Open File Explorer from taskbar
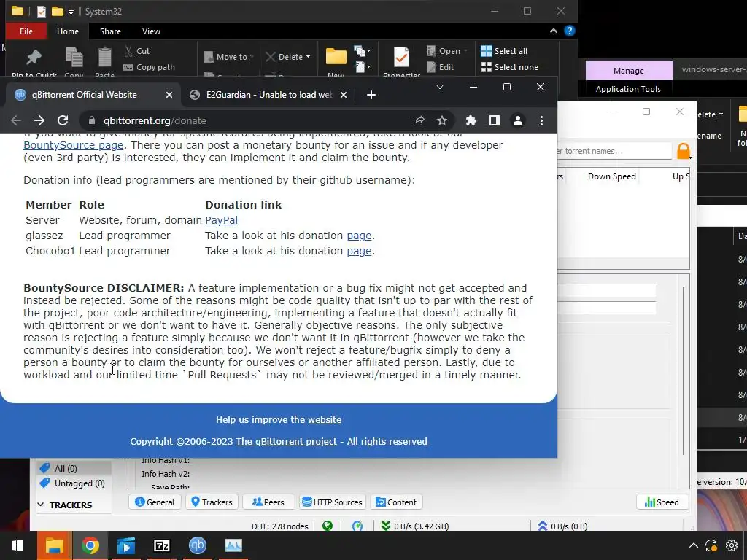The width and height of the screenshot is (747, 560). coord(54,545)
